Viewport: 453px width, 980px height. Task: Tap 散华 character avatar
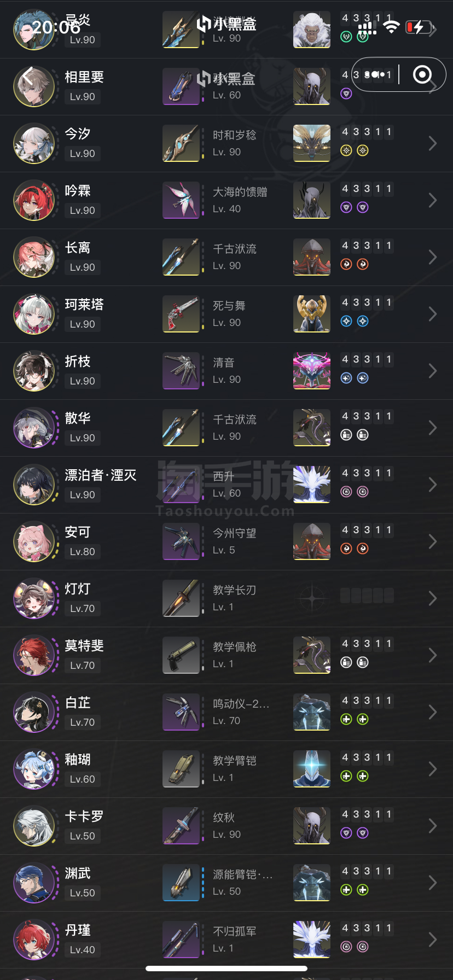point(34,428)
